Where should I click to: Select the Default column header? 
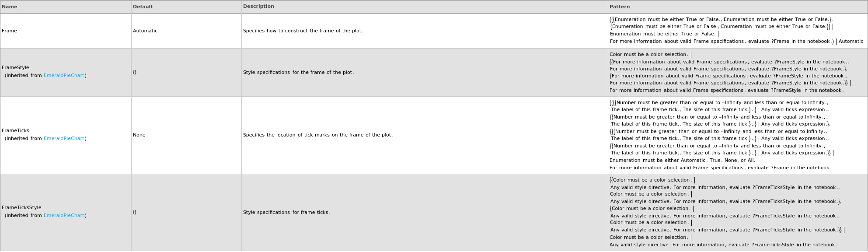click(143, 7)
